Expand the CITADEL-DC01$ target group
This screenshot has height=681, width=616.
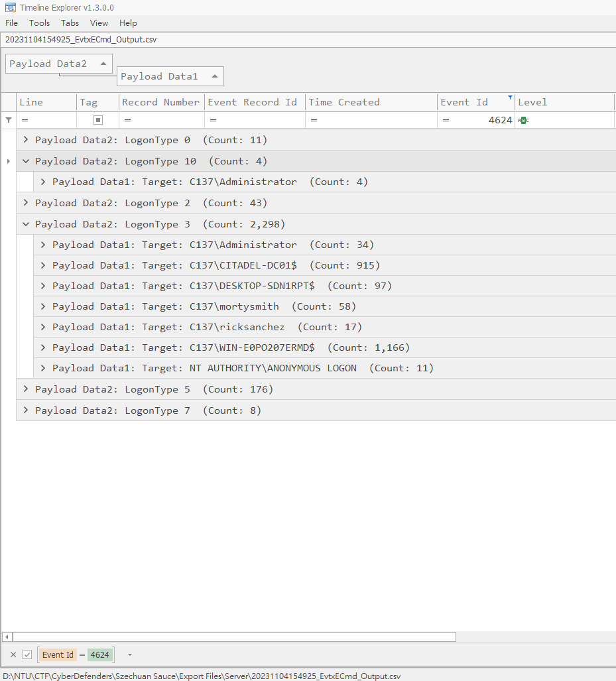click(x=43, y=265)
